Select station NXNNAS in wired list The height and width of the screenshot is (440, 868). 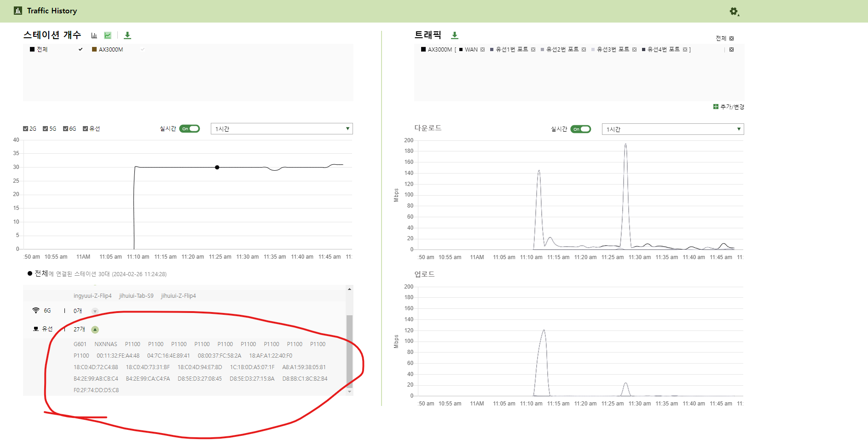tap(106, 344)
